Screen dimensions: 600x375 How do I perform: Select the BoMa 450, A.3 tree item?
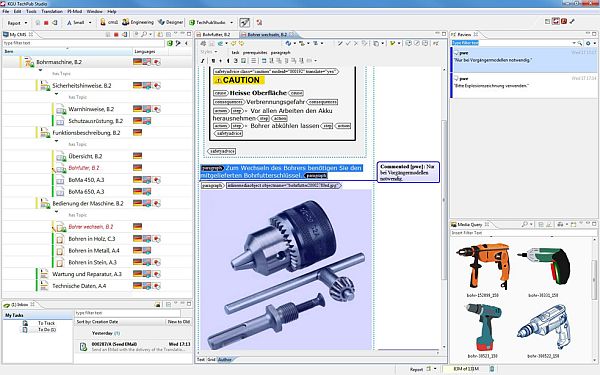coord(86,180)
